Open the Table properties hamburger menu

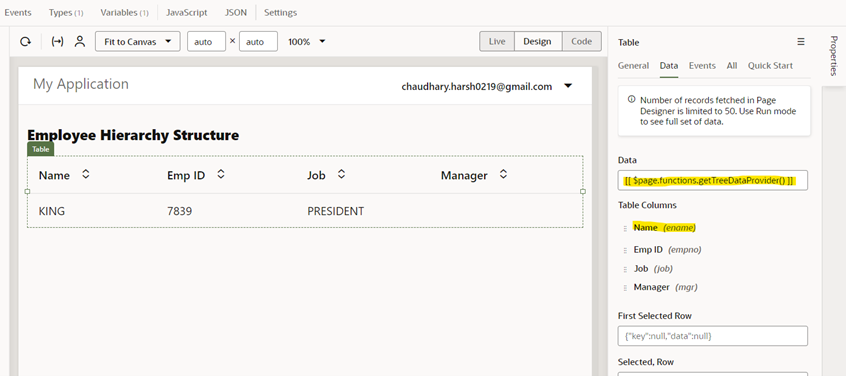(801, 42)
